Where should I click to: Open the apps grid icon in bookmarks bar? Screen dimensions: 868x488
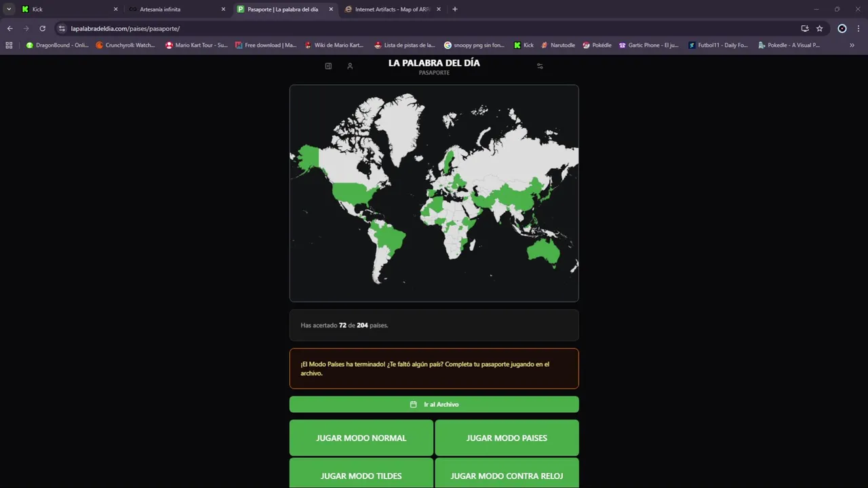pyautogui.click(x=9, y=45)
